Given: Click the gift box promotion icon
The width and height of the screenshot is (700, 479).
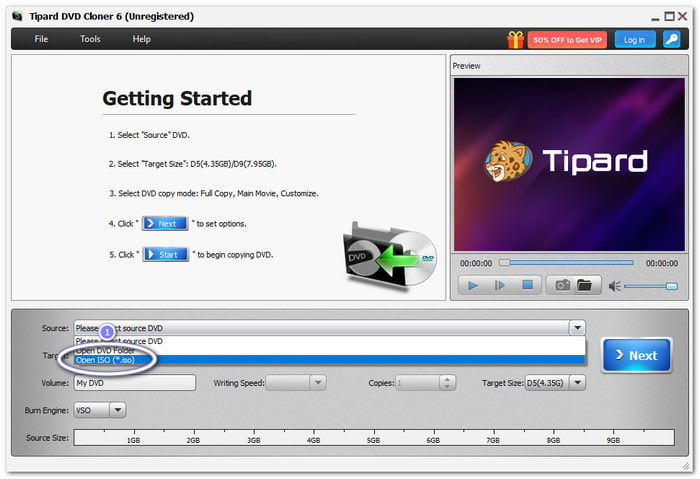Looking at the screenshot, I should click(x=515, y=40).
